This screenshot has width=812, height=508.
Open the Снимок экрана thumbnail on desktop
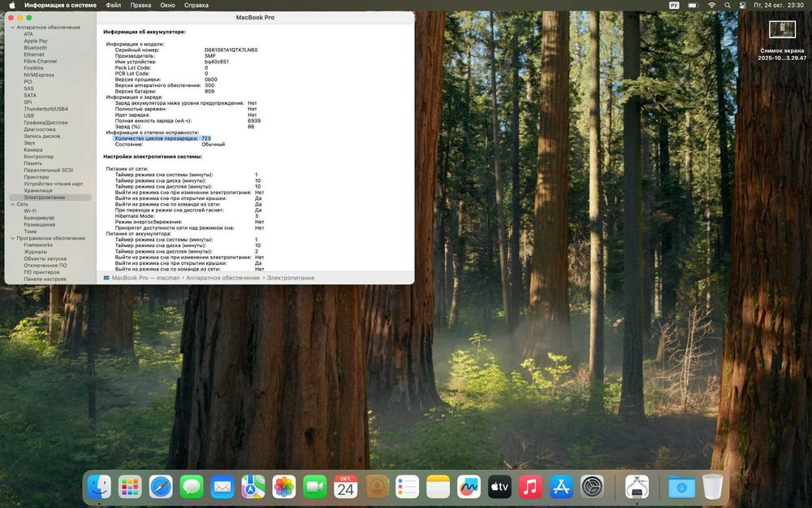tap(782, 29)
